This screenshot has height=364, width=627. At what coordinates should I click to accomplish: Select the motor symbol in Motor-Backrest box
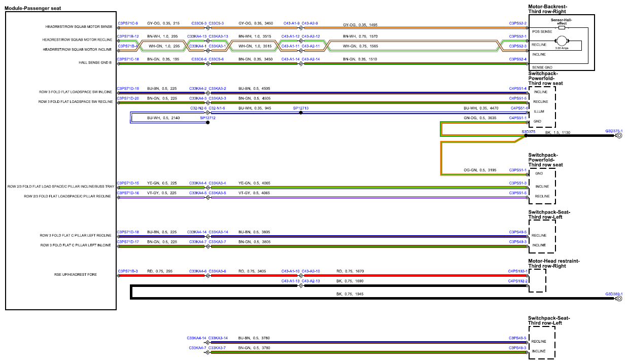tap(561, 41)
